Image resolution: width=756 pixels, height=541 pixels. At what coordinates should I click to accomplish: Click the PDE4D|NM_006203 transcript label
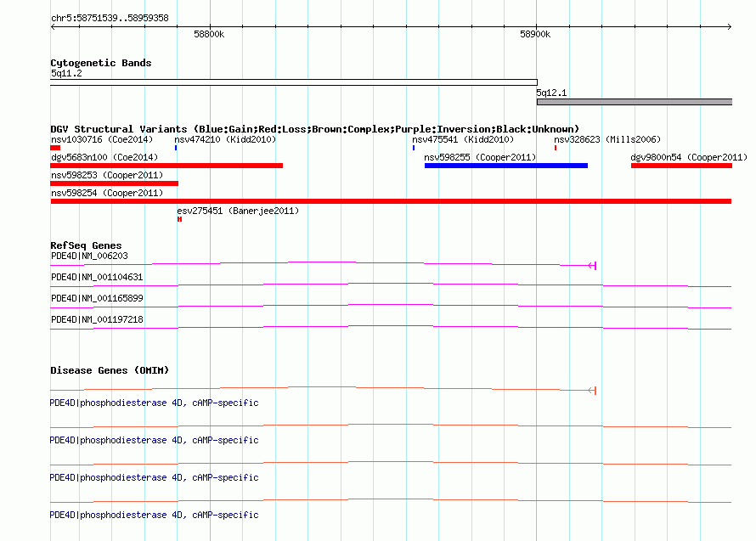tap(89, 256)
